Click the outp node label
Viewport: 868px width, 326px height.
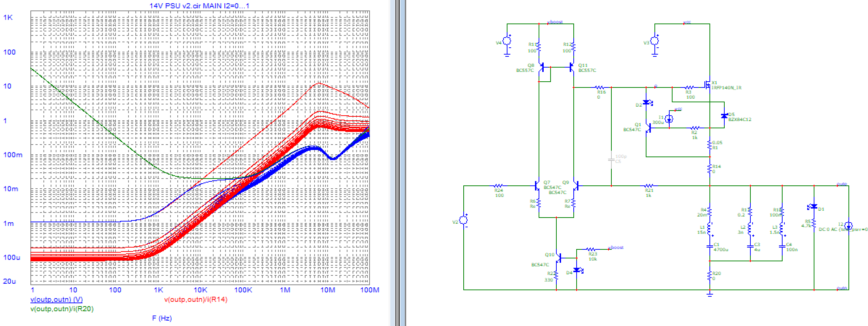(x=842, y=184)
